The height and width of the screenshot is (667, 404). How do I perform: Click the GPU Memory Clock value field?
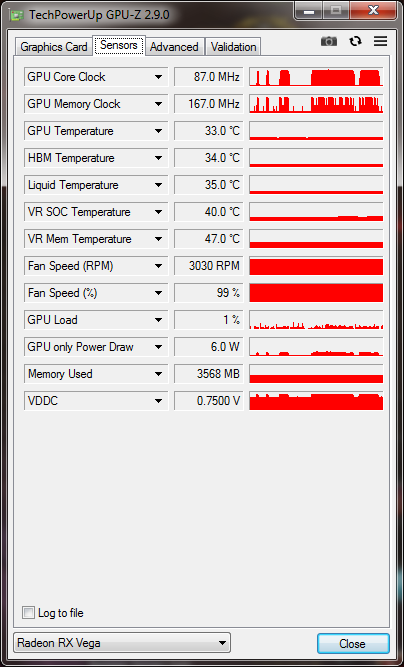(209, 104)
